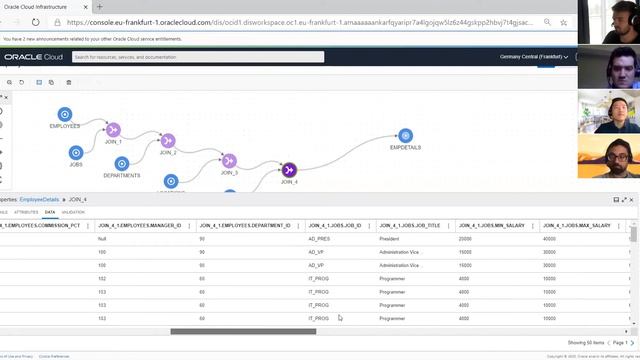Click the lock site-info icon in address bar
640x360 pixels.
(x=58, y=22)
